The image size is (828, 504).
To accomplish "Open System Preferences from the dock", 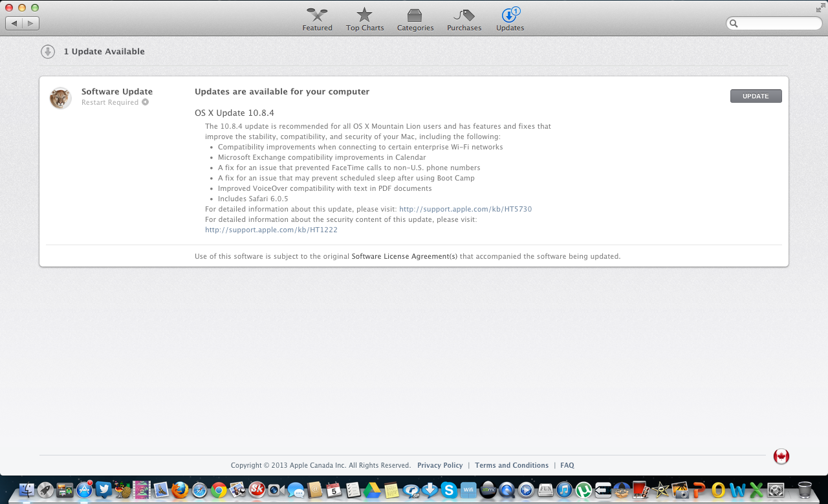I will coord(776,490).
